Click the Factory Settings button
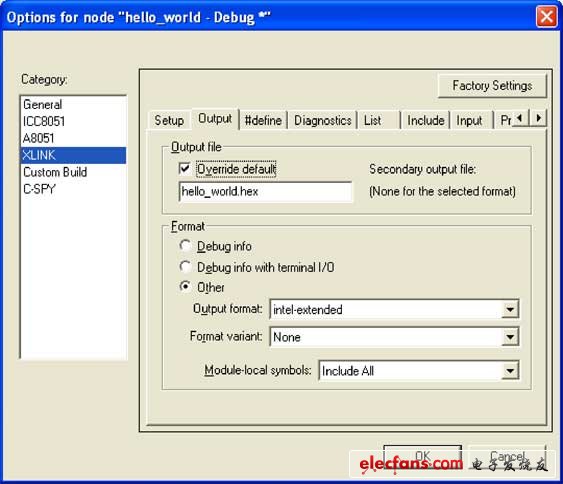This screenshot has width=563, height=484. click(x=492, y=86)
